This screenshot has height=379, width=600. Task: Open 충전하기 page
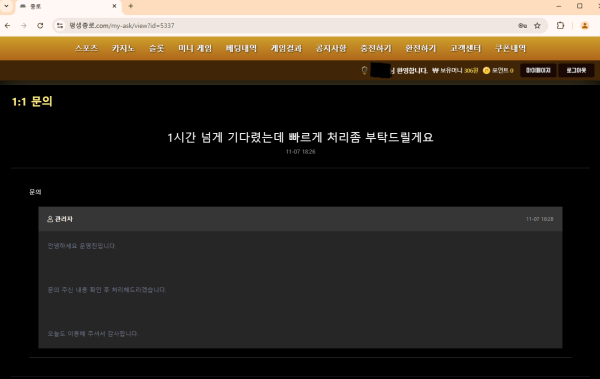coord(376,48)
